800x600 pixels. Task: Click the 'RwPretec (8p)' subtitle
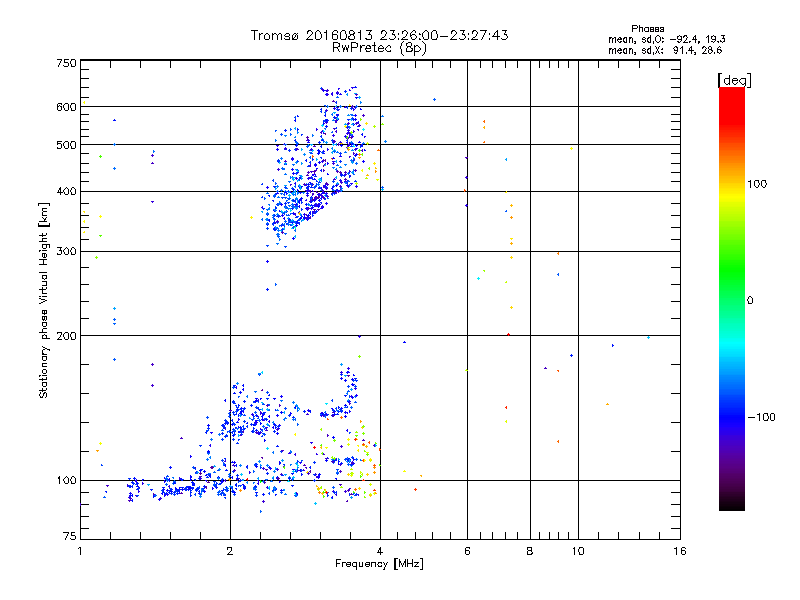[x=379, y=48]
